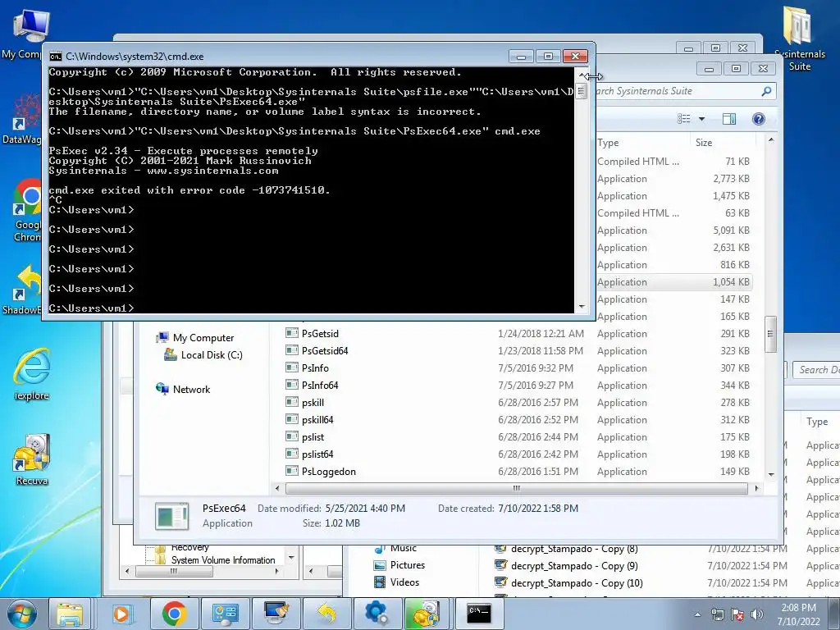The image size is (840, 630).
Task: Click the search magnifier in Sysinternals Suite window
Action: point(767,91)
